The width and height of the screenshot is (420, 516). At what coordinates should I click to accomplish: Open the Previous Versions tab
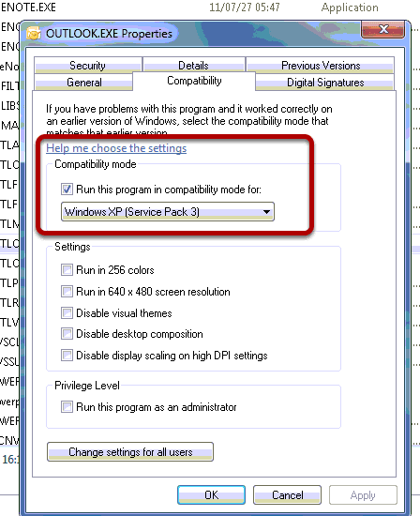tap(321, 65)
